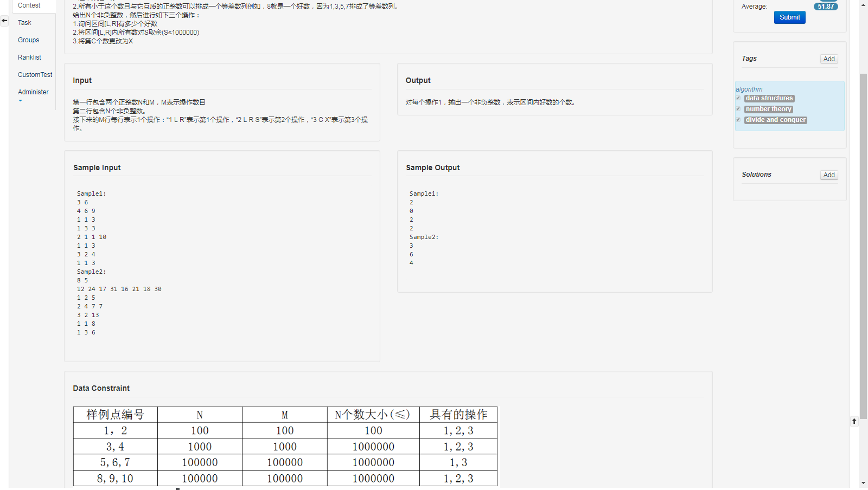Click the Sample1: line in Sample Input

point(91,194)
